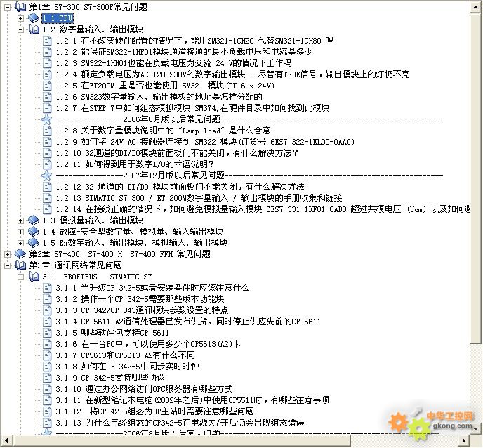The height and width of the screenshot is (448, 483).
Task: Click the page icon of topic 1.2.1
Action: [47, 41]
